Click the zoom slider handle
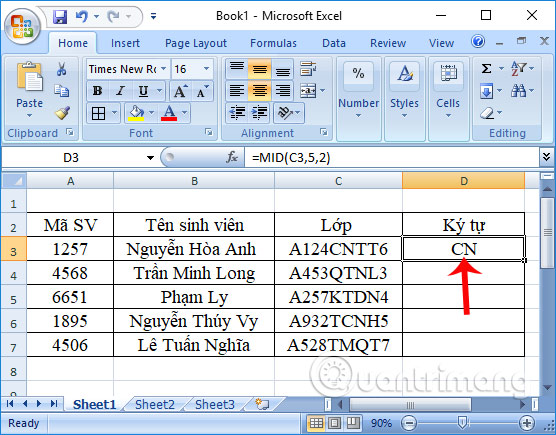This screenshot has width=556, height=435. pos(462,423)
